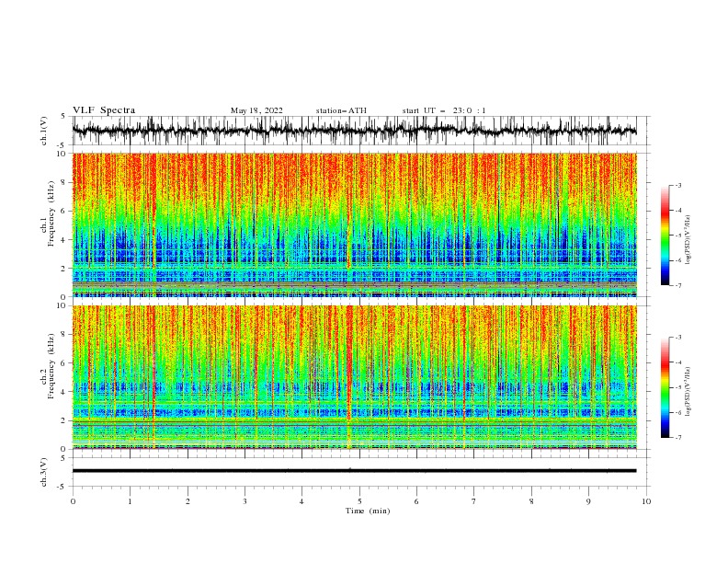Click the '4' tick on the time axis

pyautogui.click(x=301, y=501)
